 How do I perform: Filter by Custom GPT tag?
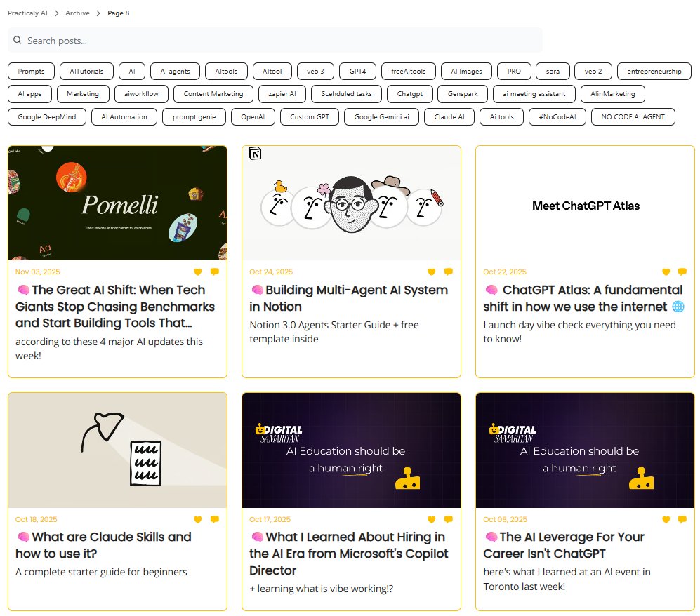(310, 117)
